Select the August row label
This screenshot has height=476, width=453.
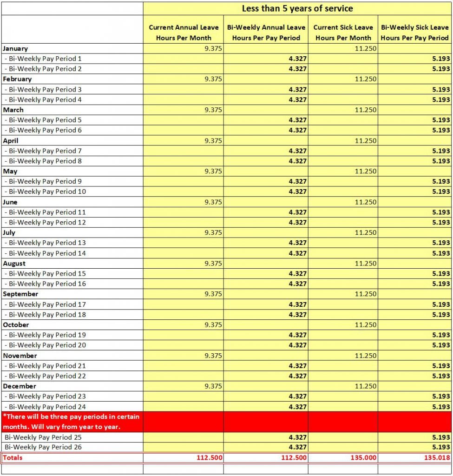14,264
